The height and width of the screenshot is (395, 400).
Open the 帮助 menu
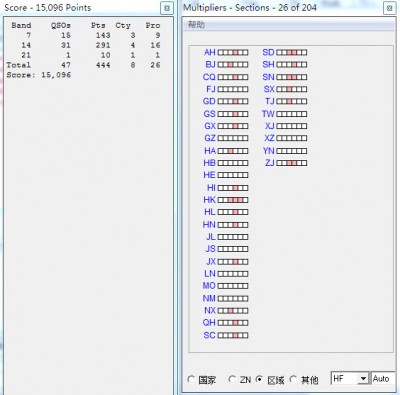(x=196, y=25)
